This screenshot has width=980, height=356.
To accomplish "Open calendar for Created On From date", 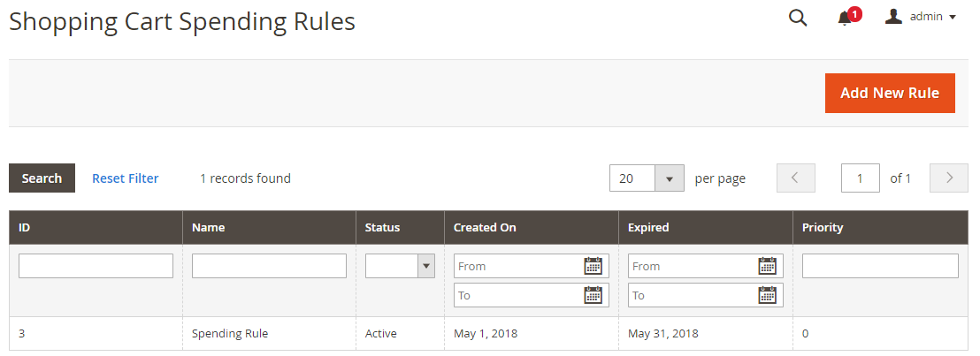I will click(x=593, y=266).
